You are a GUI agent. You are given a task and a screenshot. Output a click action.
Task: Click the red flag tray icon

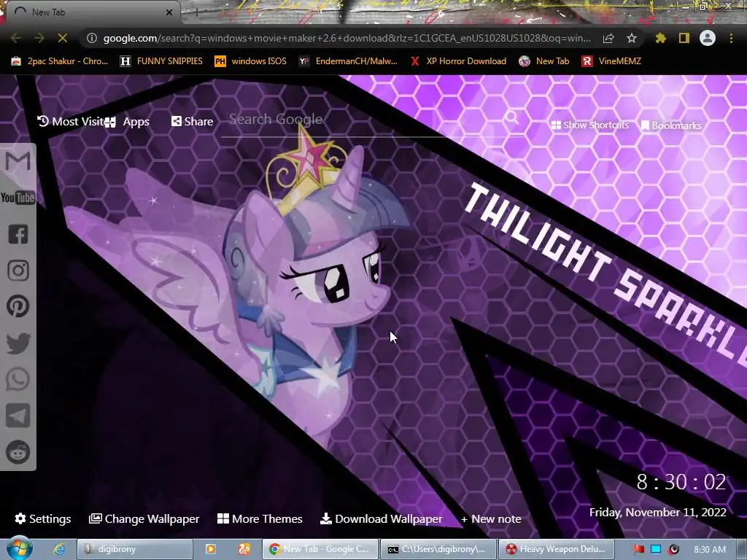click(638, 550)
